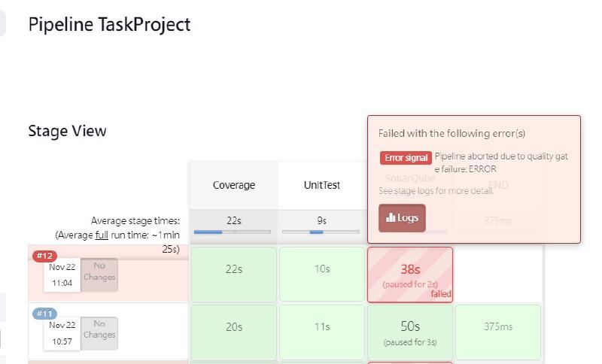Screen dimensions: 602x364
Task: Click the UnitTest stage column header
Action: click(x=322, y=185)
